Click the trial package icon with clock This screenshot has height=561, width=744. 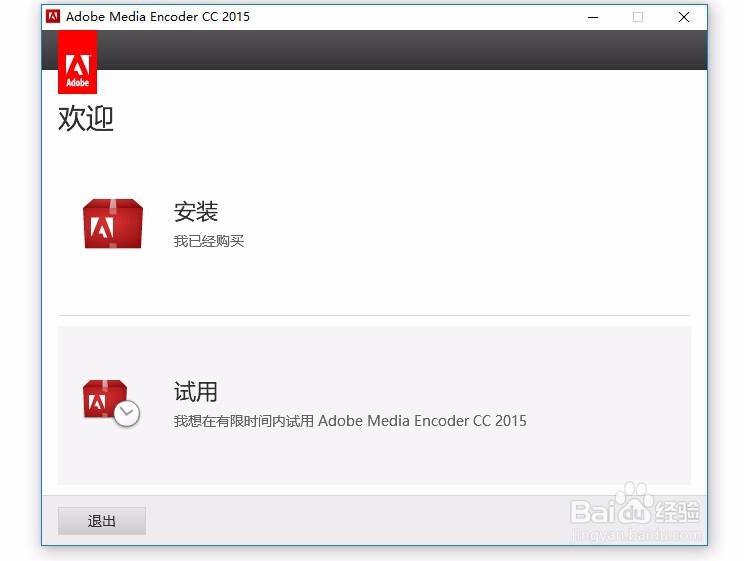111,403
